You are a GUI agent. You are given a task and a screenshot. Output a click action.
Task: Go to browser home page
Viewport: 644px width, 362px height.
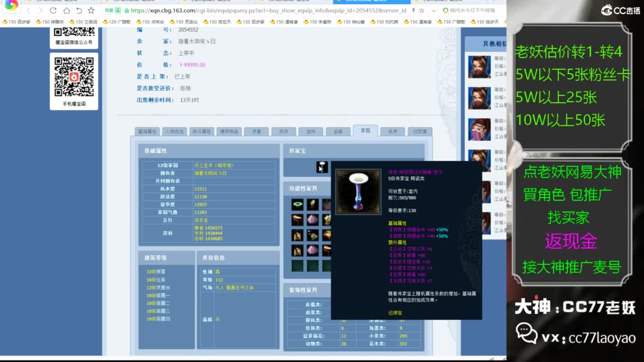point(66,10)
